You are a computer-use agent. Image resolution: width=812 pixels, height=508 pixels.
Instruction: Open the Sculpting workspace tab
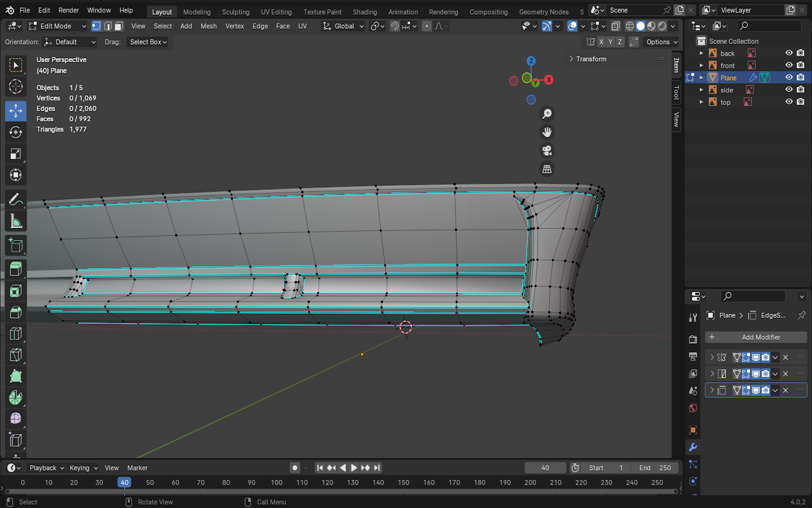[235, 12]
